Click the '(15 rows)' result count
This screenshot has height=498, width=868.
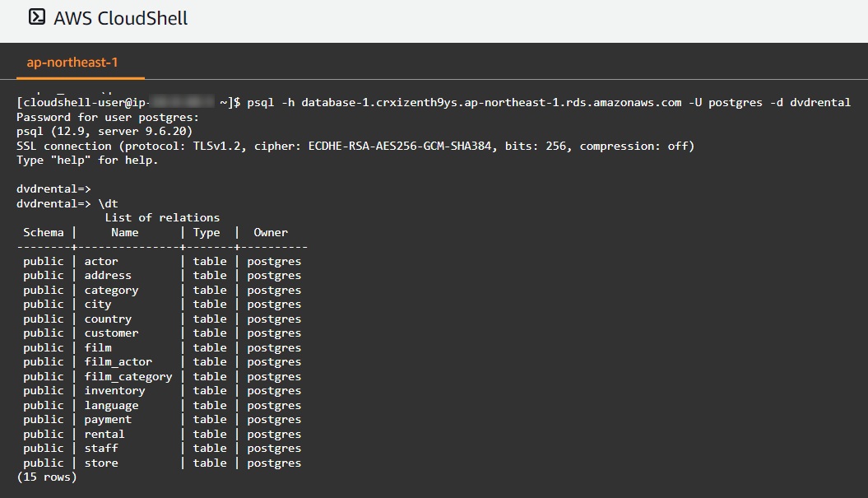pos(47,477)
